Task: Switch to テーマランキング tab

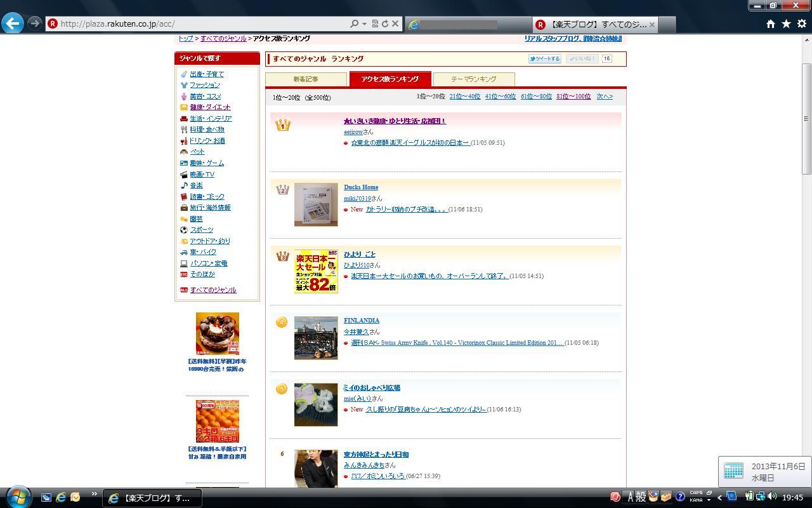Action: coord(473,79)
